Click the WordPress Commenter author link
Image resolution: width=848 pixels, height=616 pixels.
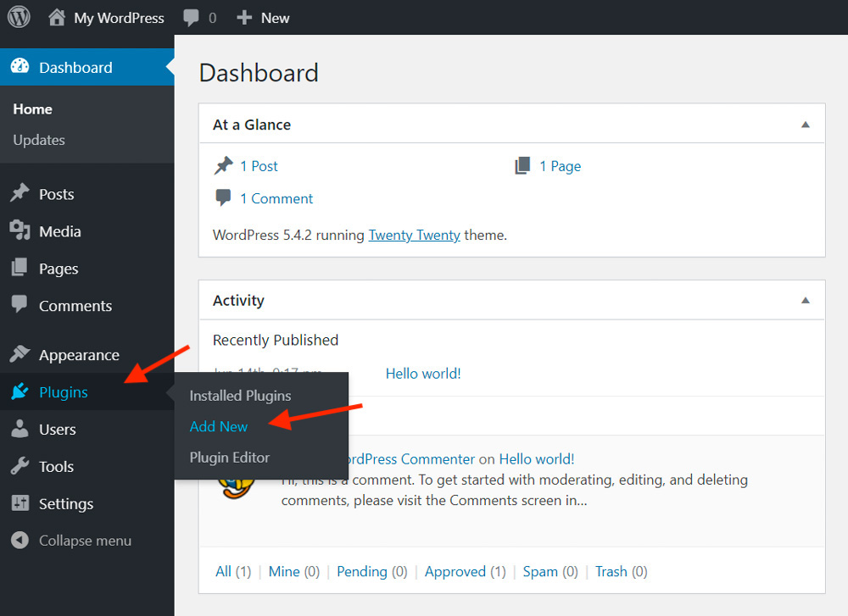[411, 459]
